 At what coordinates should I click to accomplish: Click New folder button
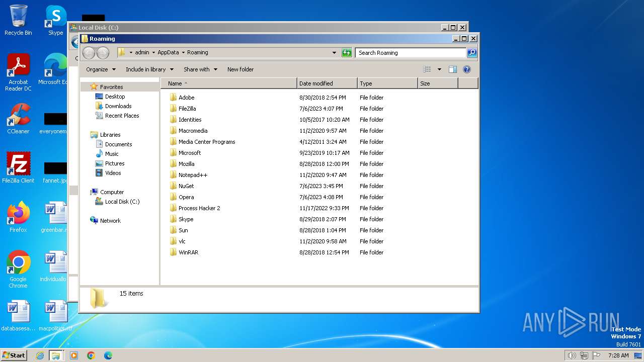click(x=240, y=69)
